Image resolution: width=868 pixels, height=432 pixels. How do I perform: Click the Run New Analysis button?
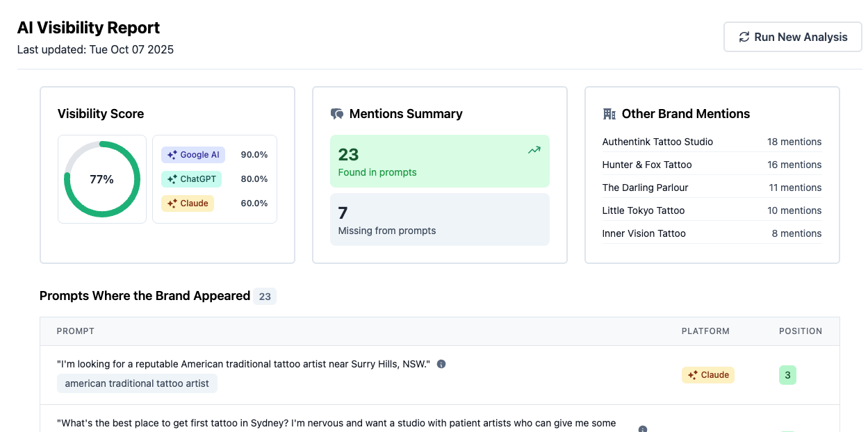point(792,37)
